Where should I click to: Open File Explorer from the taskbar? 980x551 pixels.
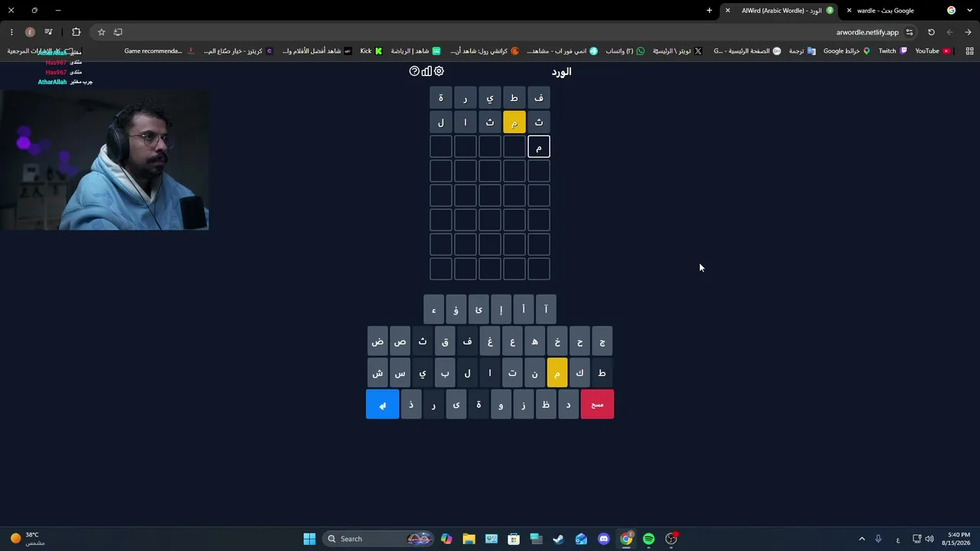(x=469, y=539)
